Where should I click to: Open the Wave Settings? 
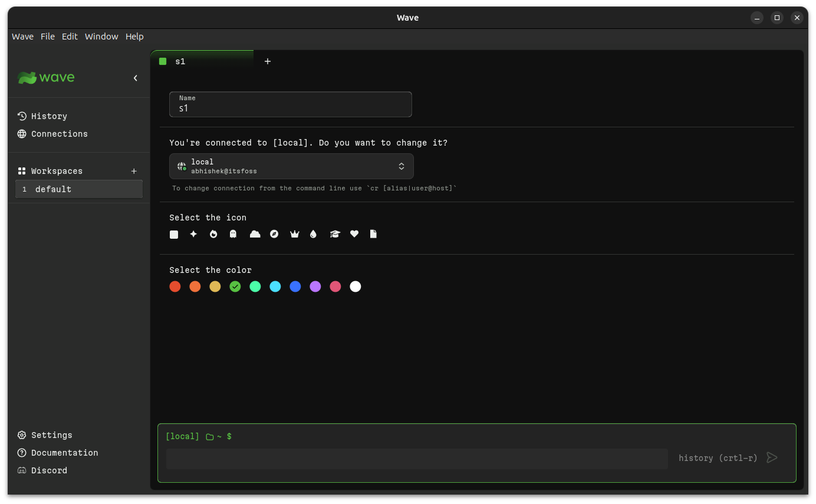coord(50,434)
